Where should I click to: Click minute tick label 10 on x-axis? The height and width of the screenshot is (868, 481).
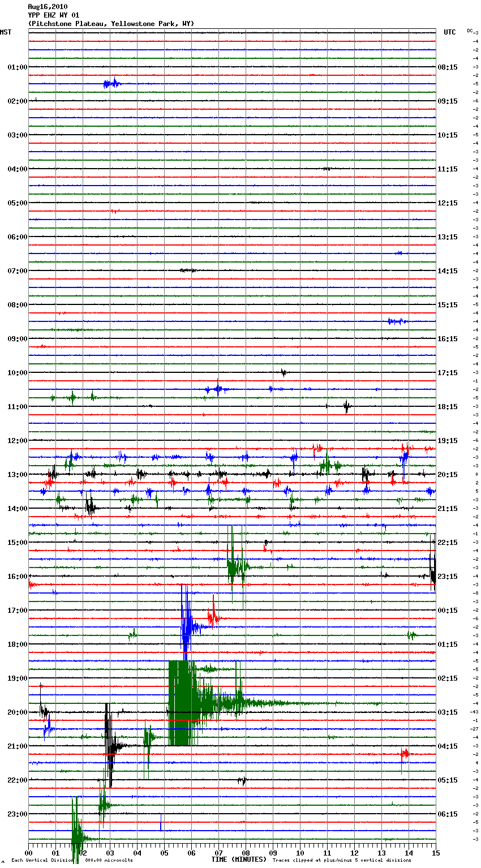tap(300, 853)
